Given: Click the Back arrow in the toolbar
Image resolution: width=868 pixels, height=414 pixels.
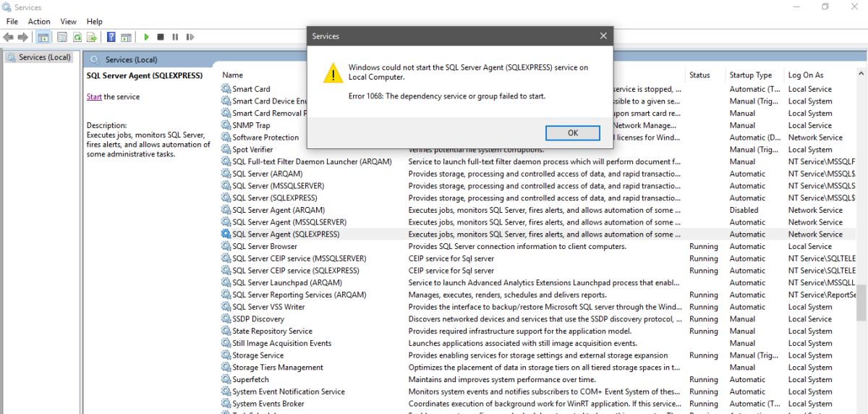Looking at the screenshot, I should [9, 37].
